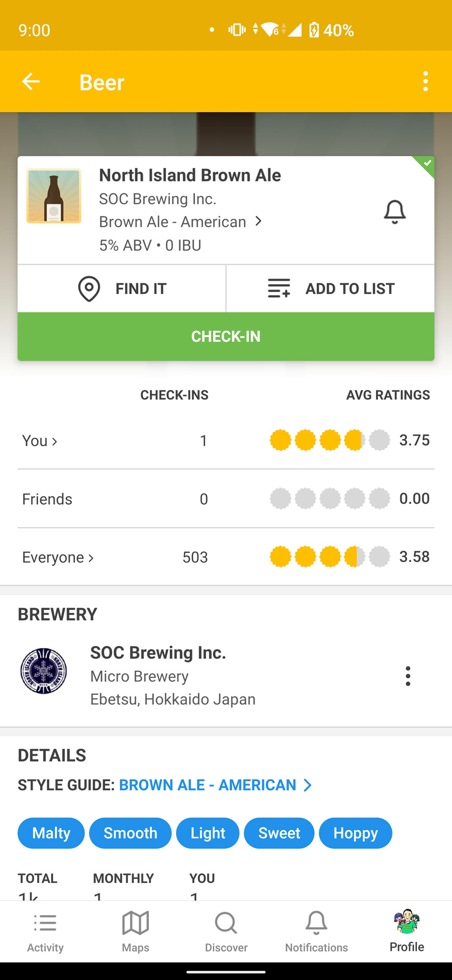Open the header three-dot overflow menu
Image resolution: width=452 pixels, height=980 pixels.
coord(425,82)
